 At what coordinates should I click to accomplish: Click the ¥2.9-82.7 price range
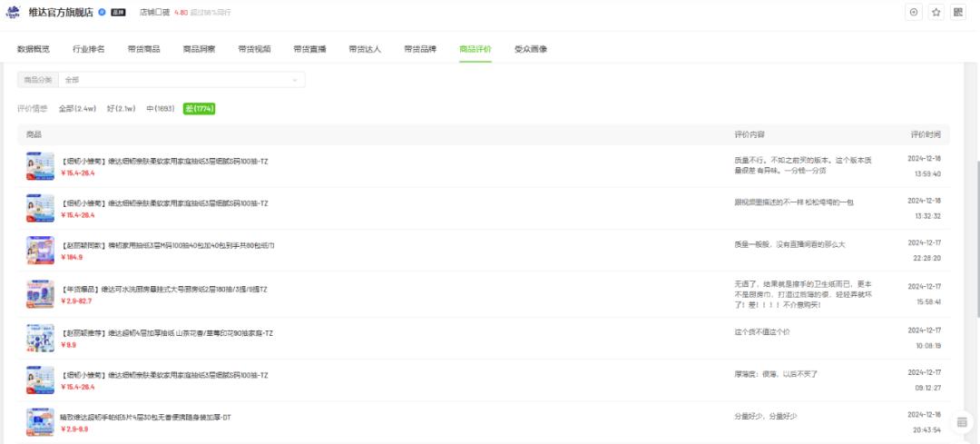pos(76,301)
